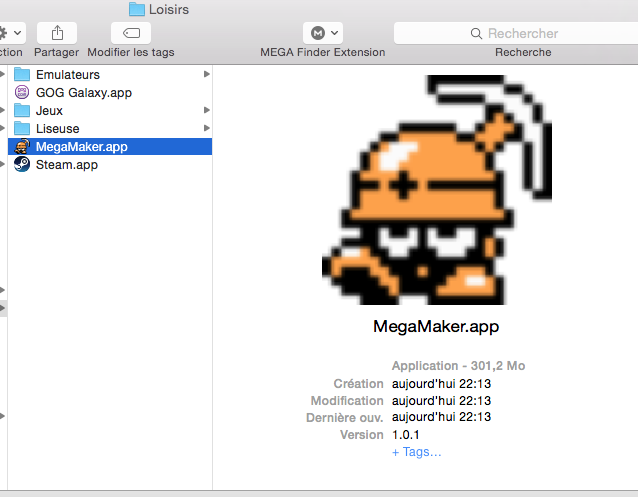Click the Dernière ouv. date value
The height and width of the screenshot is (497, 638).
coord(441,417)
